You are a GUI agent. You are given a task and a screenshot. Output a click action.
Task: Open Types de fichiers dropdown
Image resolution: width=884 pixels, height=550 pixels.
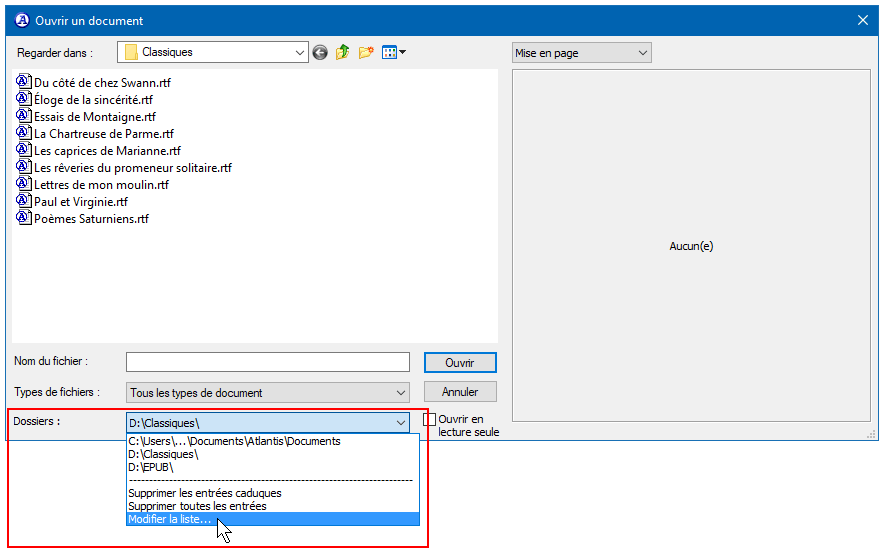click(x=268, y=393)
